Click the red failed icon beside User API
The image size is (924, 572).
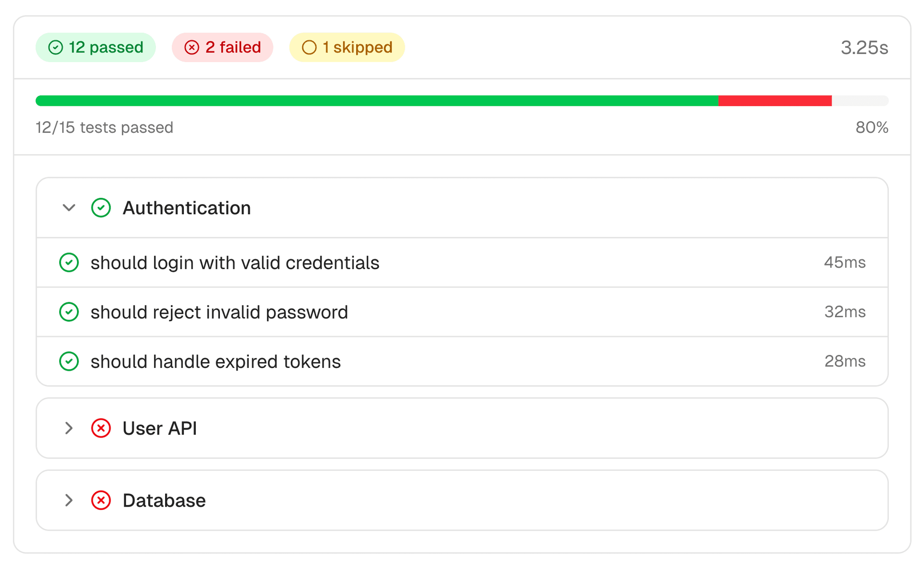coord(101,428)
